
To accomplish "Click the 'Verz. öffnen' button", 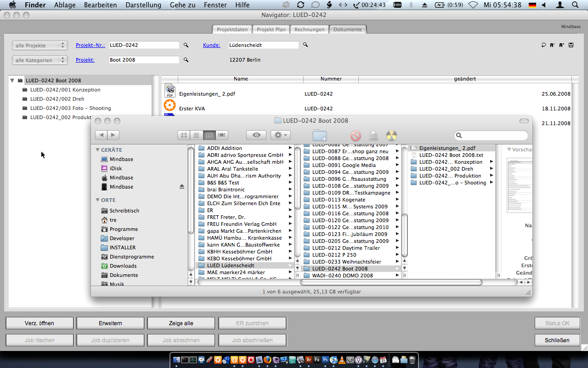I will tap(40, 323).
